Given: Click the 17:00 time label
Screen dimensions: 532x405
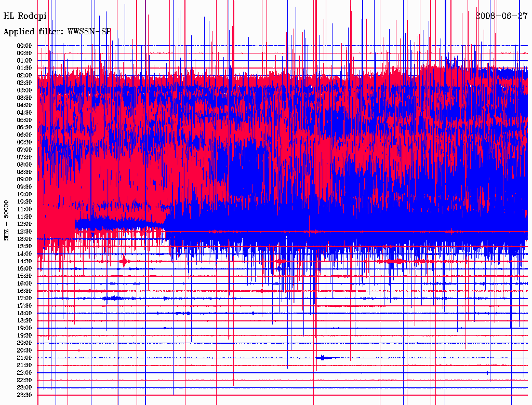Looking at the screenshot, I should click(x=24, y=298).
